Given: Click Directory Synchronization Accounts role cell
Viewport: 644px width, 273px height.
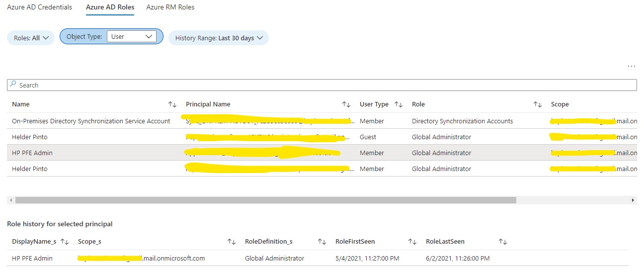Looking at the screenshot, I should point(462,121).
